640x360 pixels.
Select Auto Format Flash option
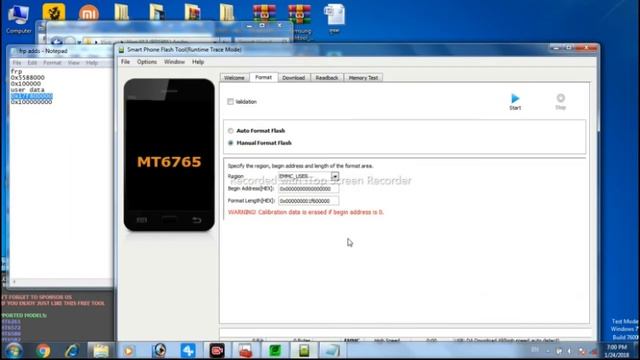231,131
